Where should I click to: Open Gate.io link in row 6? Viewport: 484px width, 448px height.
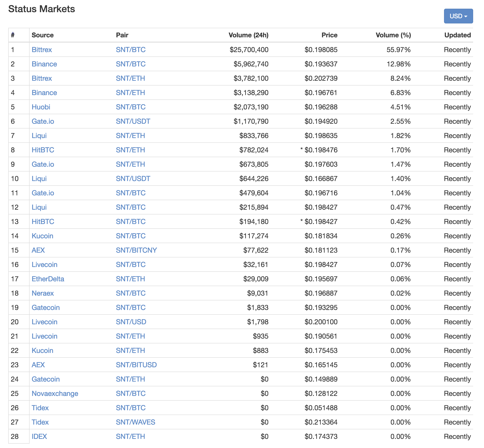tap(43, 121)
